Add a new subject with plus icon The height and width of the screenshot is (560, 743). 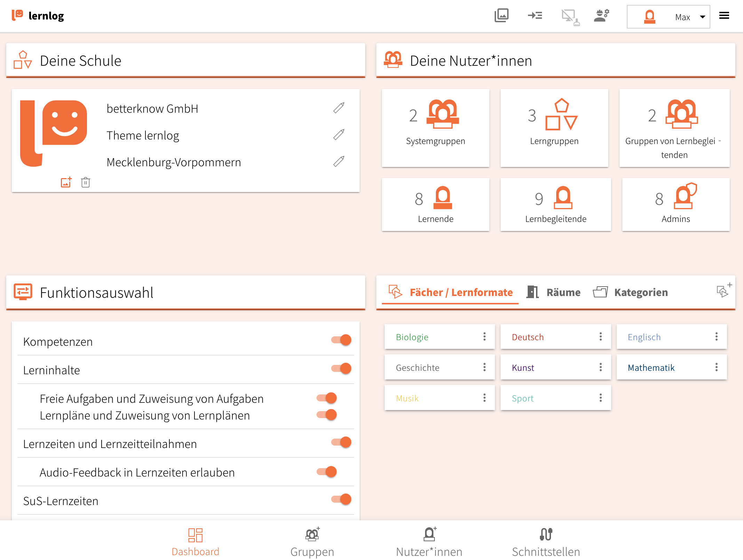(724, 291)
